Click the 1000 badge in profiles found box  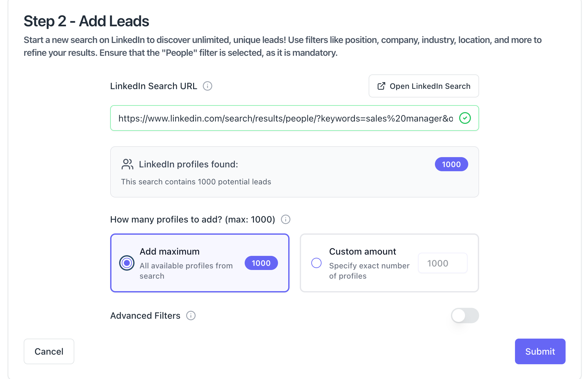[451, 164]
